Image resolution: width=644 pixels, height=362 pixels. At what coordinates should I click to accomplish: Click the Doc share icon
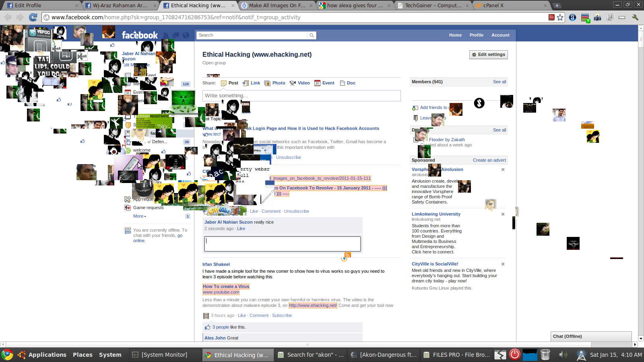[x=343, y=83]
